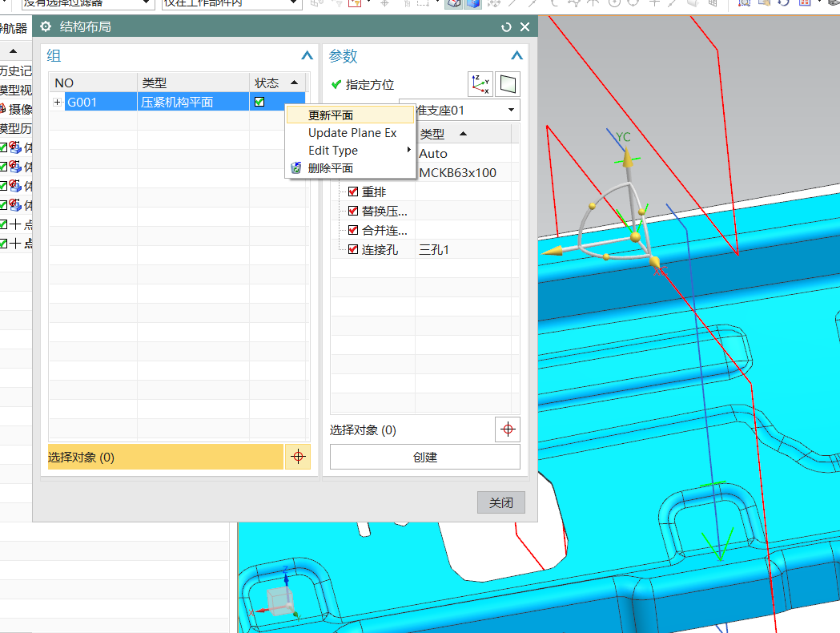
Task: Click the 压紧机构平面 type cell
Action: pyautogui.click(x=194, y=102)
